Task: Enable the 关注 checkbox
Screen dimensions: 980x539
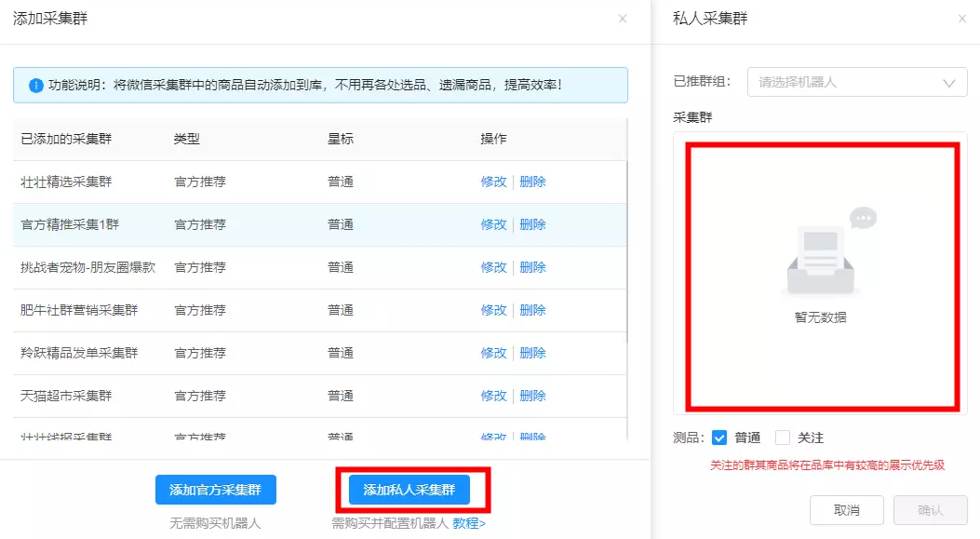Action: point(782,438)
